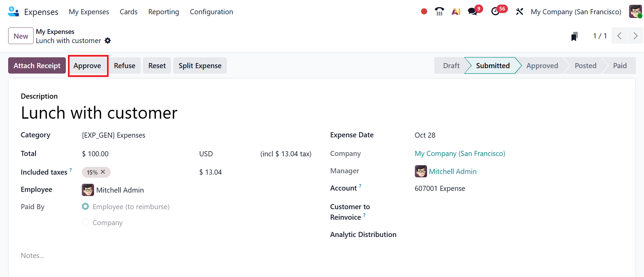Open the Reporting menu
The width and height of the screenshot is (644, 277).
click(163, 12)
